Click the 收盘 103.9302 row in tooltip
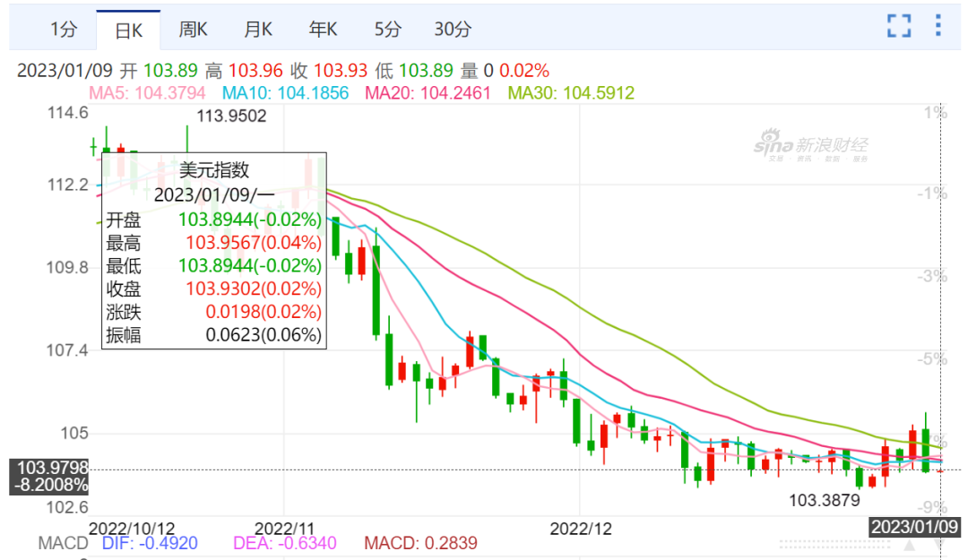The width and height of the screenshot is (968, 560). pos(213,289)
